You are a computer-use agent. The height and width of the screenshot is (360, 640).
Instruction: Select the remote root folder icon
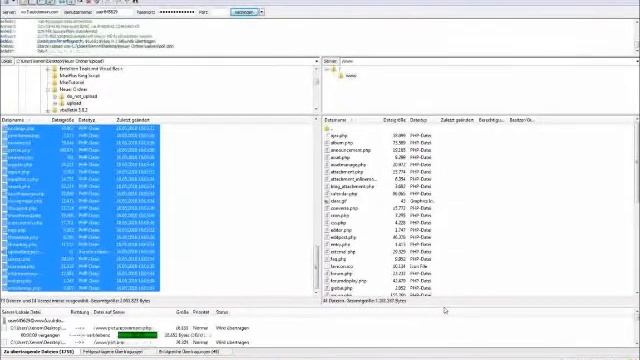click(x=334, y=69)
